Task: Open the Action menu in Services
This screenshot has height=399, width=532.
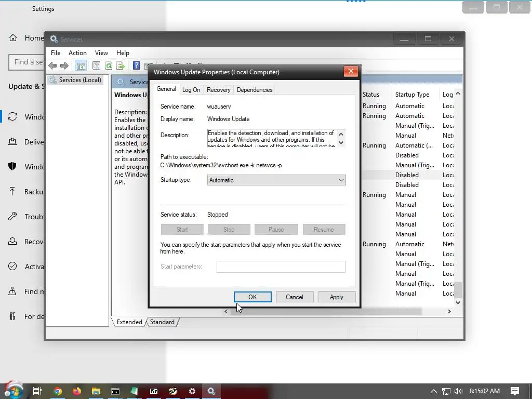Action: (77, 53)
